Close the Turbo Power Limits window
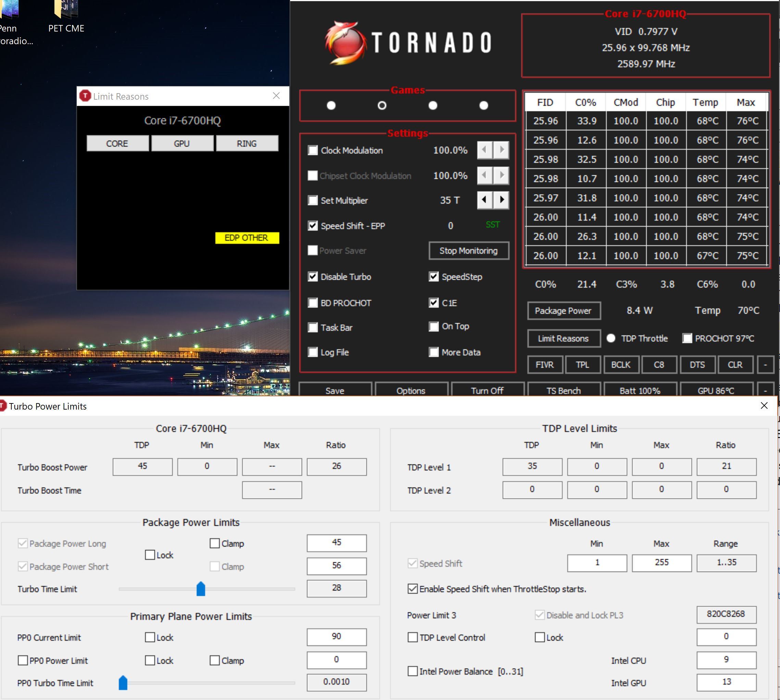 764,406
